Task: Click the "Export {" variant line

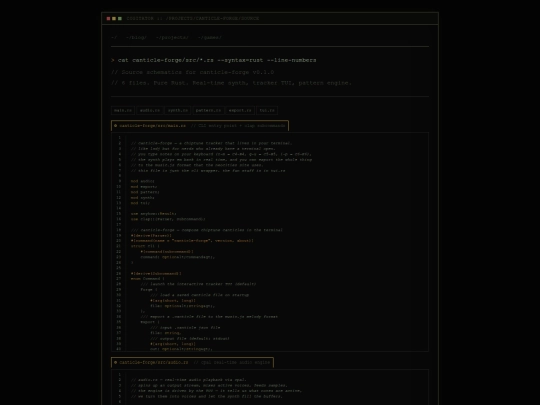Action: coord(150,322)
